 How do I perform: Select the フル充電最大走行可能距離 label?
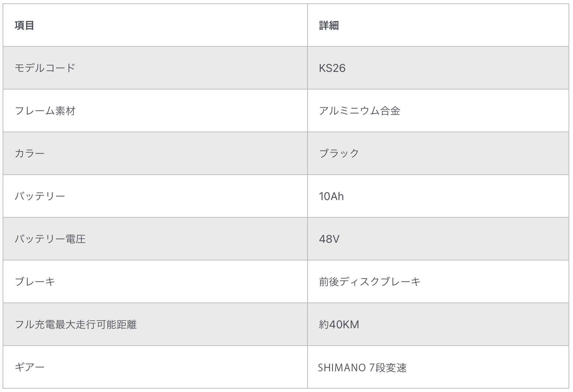click(x=76, y=324)
